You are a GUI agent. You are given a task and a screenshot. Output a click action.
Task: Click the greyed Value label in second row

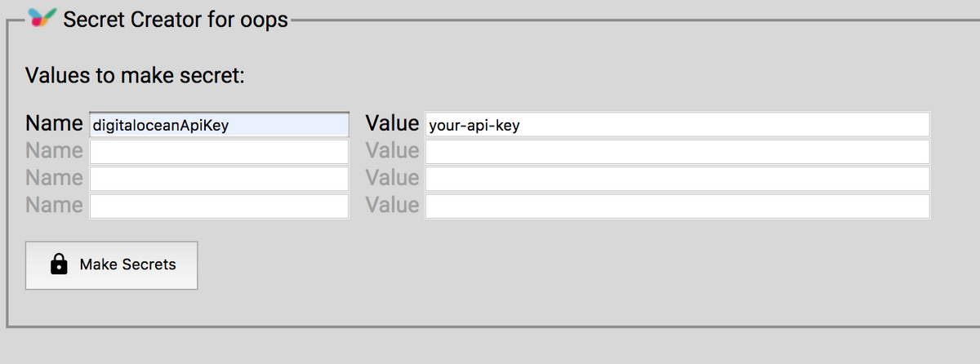[392, 151]
